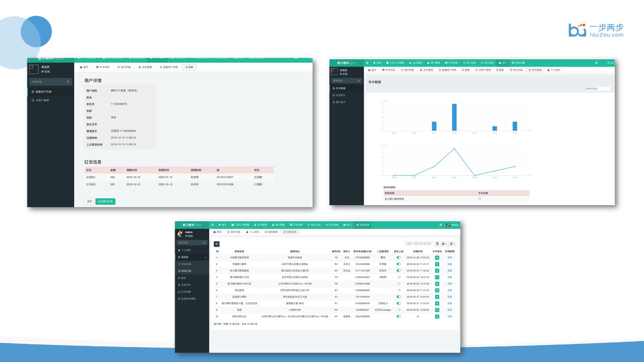644x362 pixels.
Task: Toggle online switch for hospital row 3
Action: 398,271
